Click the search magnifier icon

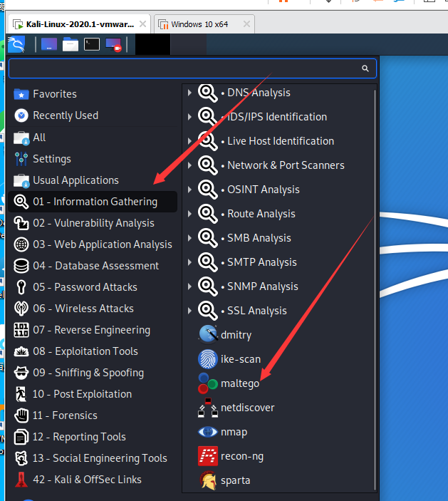pyautogui.click(x=365, y=68)
